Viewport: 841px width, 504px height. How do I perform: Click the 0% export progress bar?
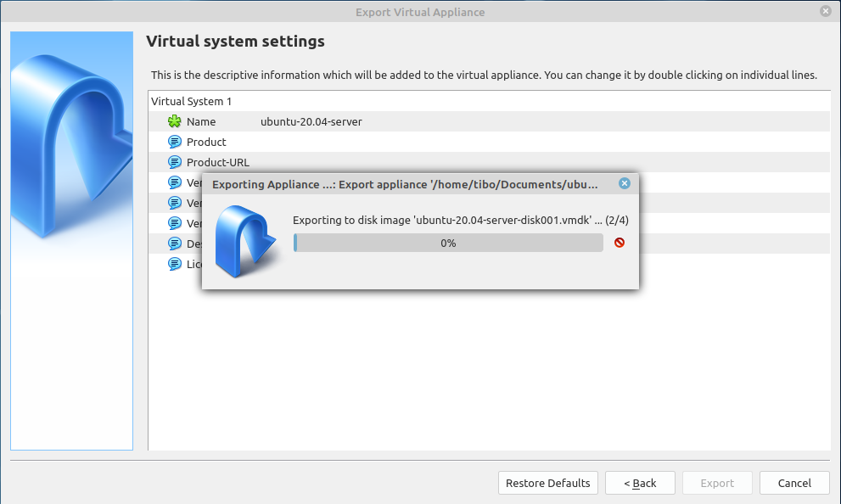[448, 243]
